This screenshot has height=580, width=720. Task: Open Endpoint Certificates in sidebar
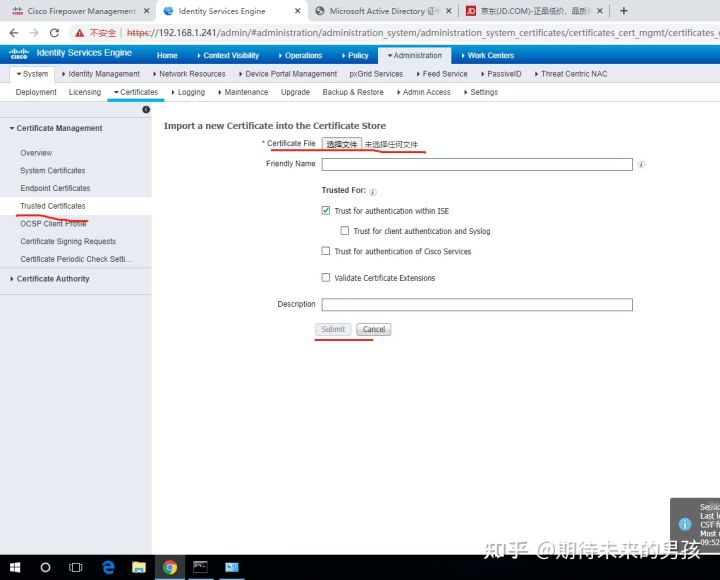[55, 188]
